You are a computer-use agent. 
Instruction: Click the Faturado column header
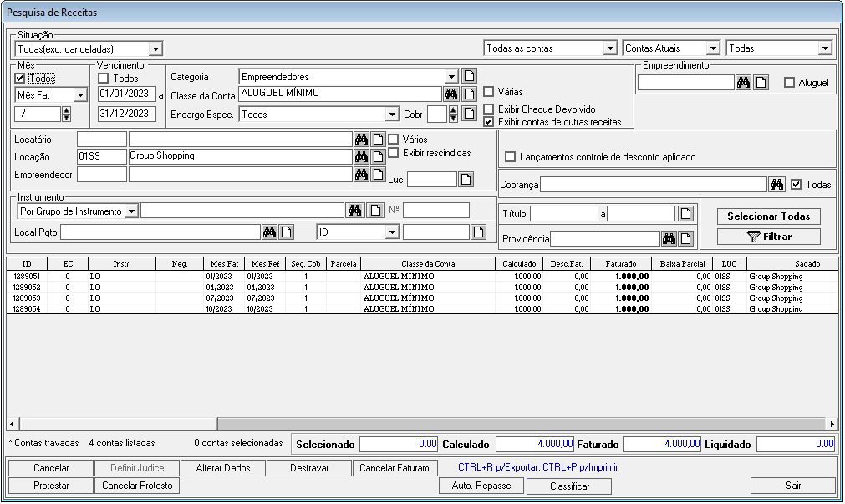point(621,264)
